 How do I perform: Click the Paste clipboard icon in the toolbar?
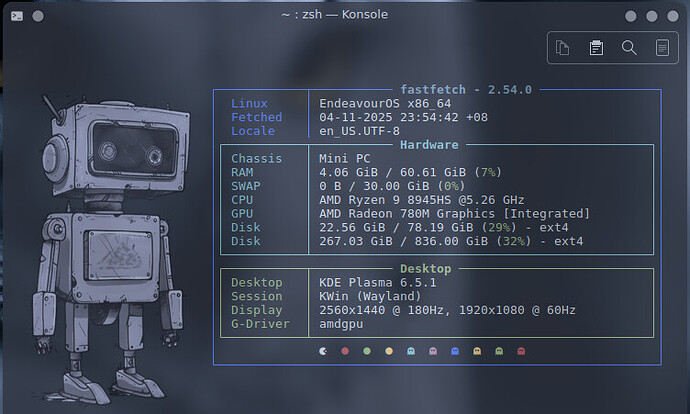(x=596, y=47)
